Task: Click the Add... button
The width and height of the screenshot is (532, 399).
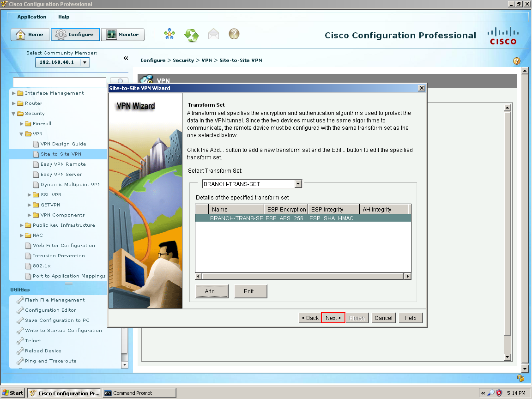Action: pos(212,291)
